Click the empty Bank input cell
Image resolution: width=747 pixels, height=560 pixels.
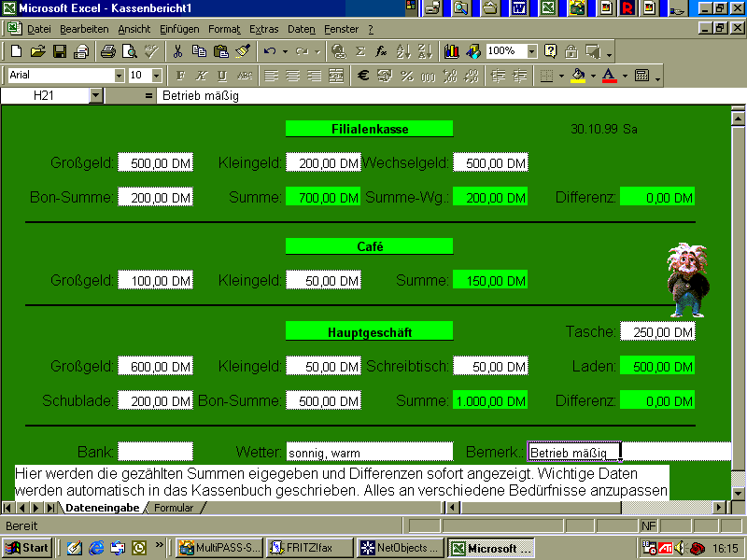pos(155,452)
